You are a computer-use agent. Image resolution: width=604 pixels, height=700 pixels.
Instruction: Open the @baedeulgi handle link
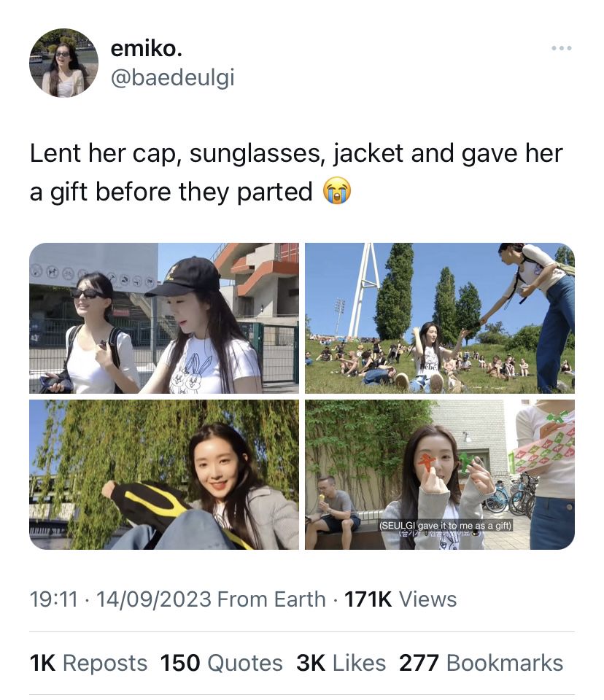coord(172,77)
